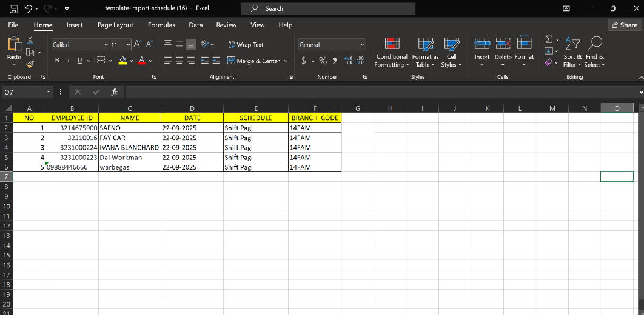The height and width of the screenshot is (315, 644).
Task: Click the Copy icon in Clipboard group
Action: [30, 53]
